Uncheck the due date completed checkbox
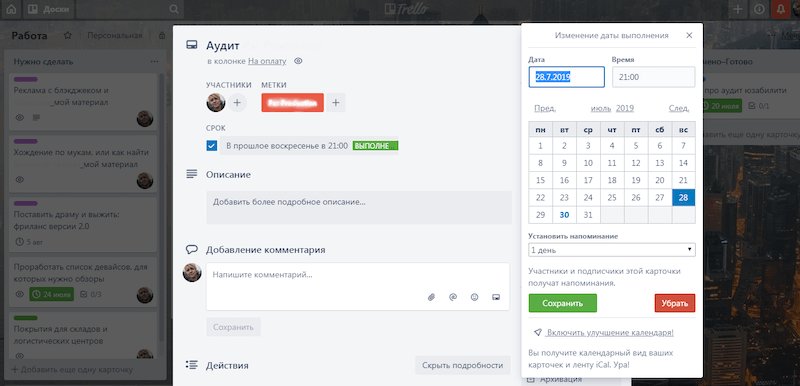The image size is (800, 386). tap(212, 146)
